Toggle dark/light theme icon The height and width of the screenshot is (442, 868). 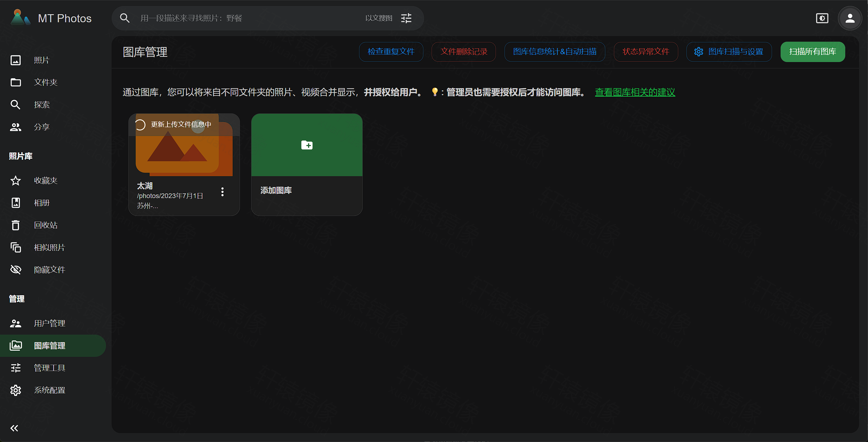click(x=822, y=18)
